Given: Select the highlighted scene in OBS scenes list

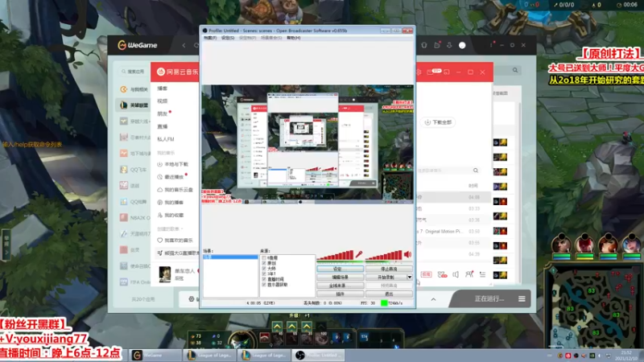Looking at the screenshot, I should [231, 257].
